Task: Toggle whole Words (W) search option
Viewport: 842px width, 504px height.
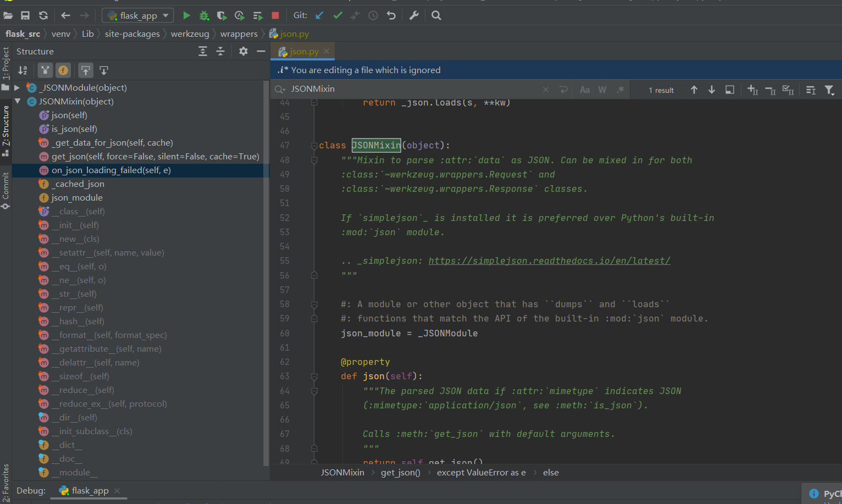Action: (602, 90)
